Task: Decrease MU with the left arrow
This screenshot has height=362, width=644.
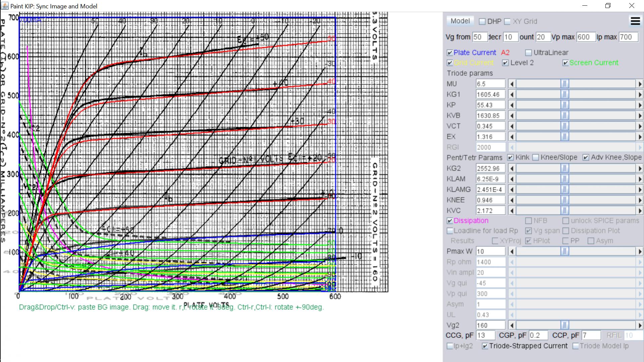Action: (512, 84)
